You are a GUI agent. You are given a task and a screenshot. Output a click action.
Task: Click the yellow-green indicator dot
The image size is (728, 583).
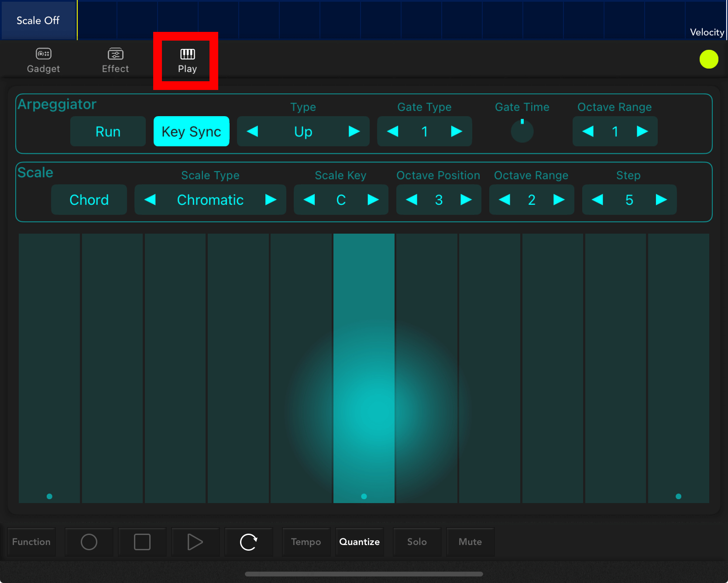tap(709, 59)
